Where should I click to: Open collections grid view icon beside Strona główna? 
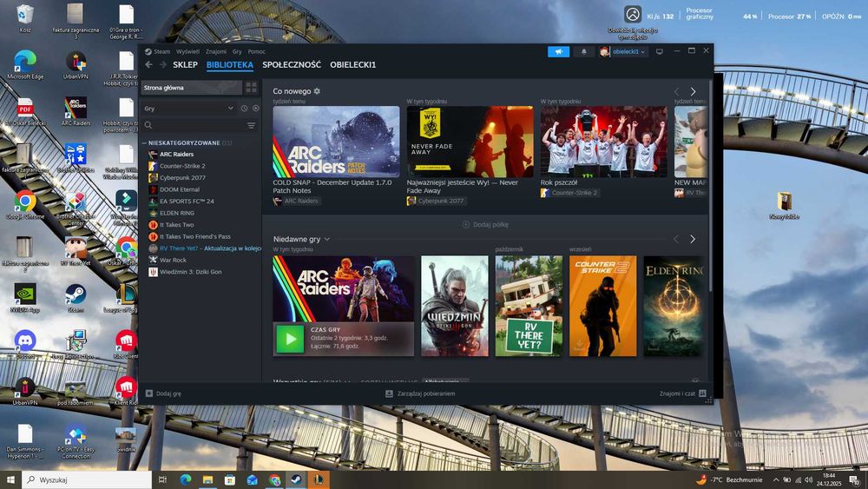point(252,88)
